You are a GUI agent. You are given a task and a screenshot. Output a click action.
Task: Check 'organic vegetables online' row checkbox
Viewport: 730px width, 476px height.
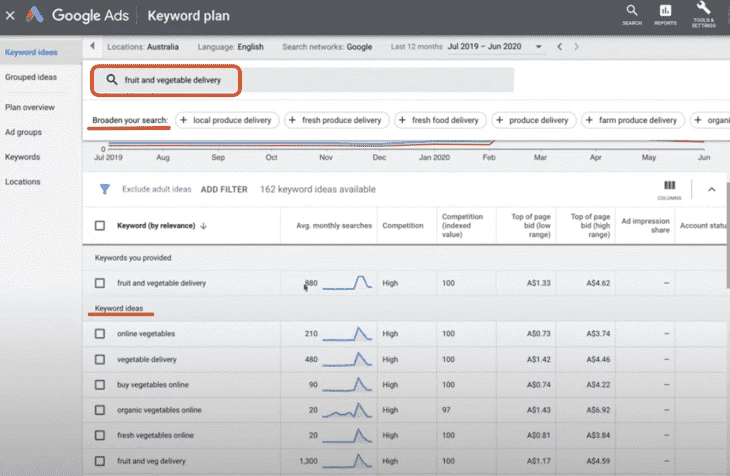100,410
